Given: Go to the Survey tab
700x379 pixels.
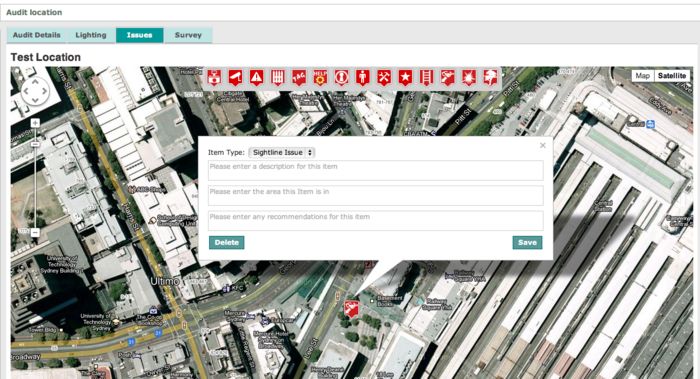Looking at the screenshot, I should click(188, 35).
